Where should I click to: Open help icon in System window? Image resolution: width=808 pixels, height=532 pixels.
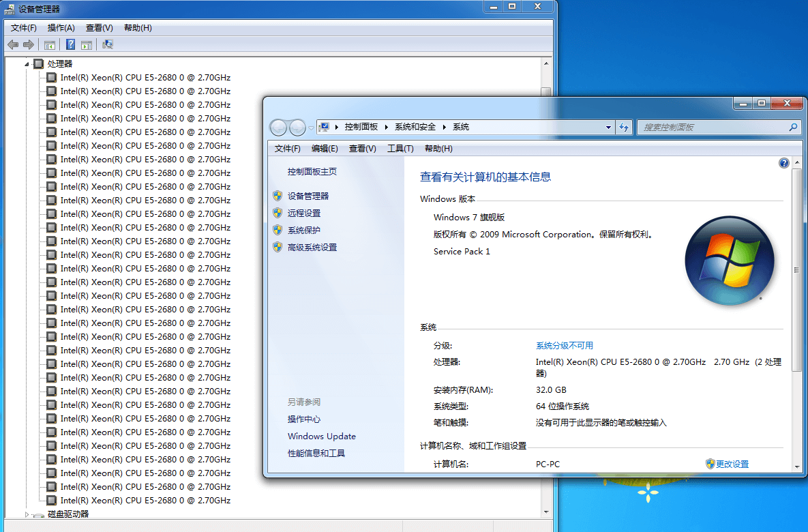pos(783,163)
